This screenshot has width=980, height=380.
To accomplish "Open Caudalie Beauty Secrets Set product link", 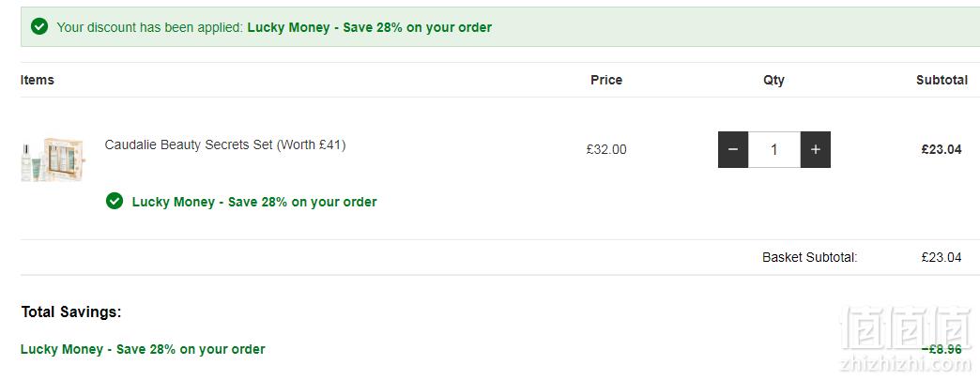I will click(225, 144).
